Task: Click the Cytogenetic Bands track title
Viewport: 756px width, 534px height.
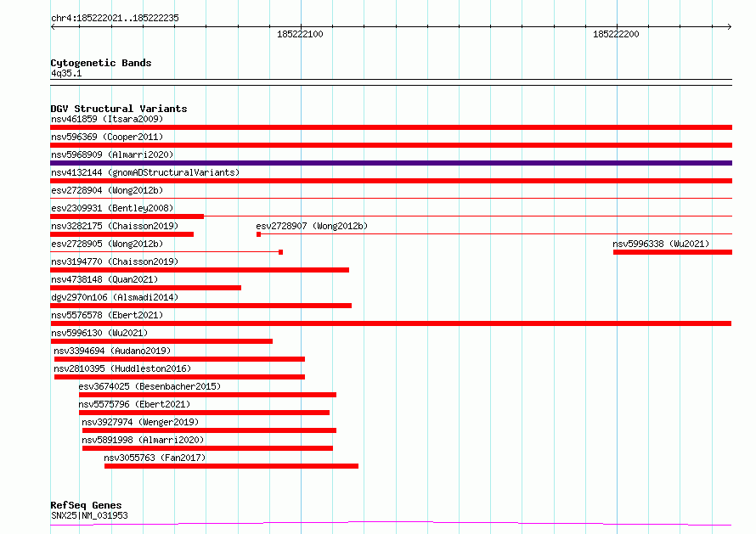Action: tap(101, 63)
